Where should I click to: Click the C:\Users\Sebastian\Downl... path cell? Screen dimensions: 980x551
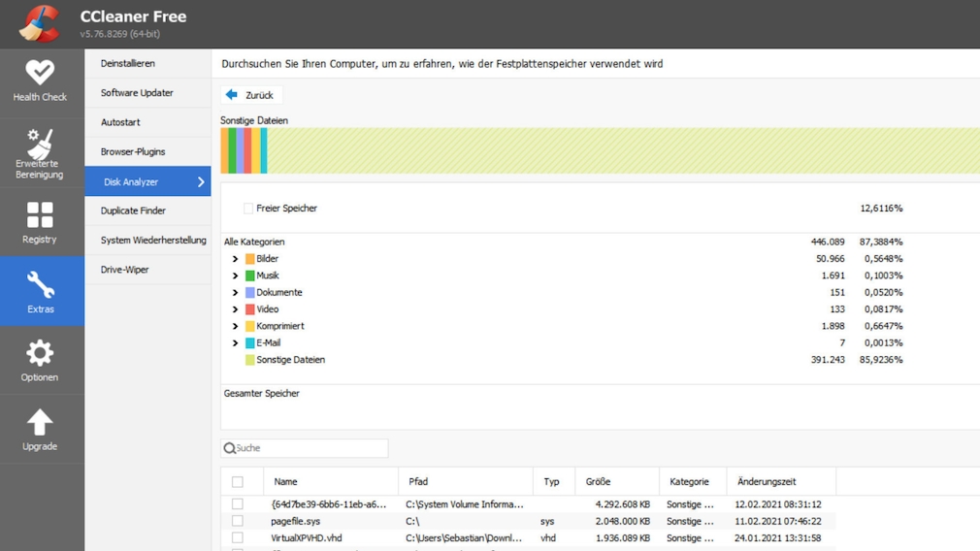coord(464,537)
